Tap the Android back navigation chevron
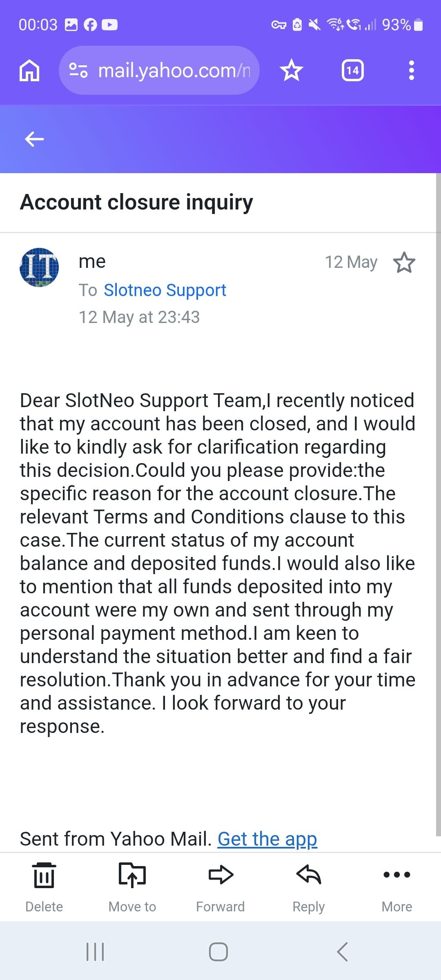 tap(343, 952)
